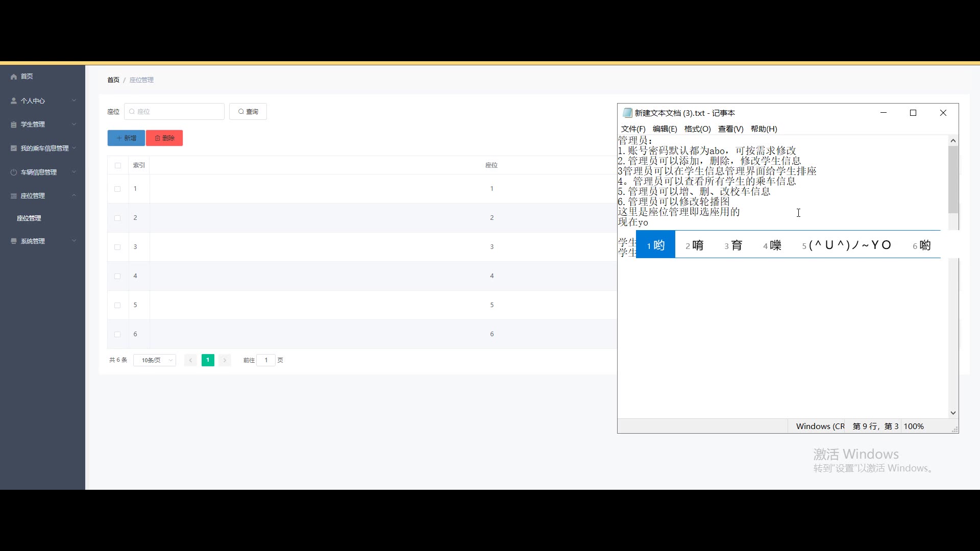Click the 查询 search button
This screenshot has width=980, height=551.
click(248, 112)
